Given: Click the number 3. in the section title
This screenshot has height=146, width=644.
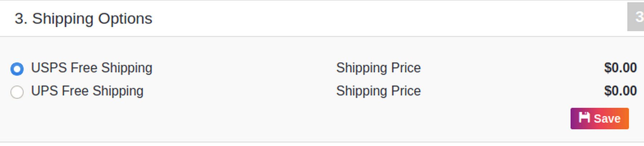Looking at the screenshot, I should tap(21, 19).
